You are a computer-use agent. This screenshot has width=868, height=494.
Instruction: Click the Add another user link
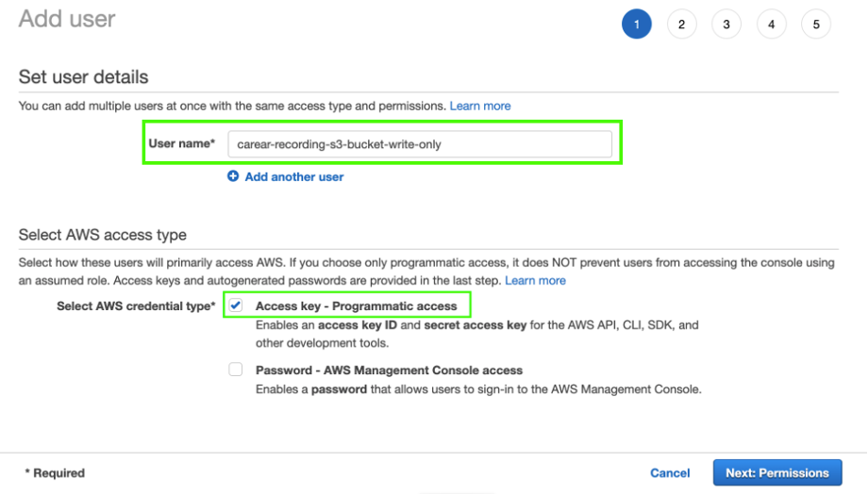coord(294,177)
